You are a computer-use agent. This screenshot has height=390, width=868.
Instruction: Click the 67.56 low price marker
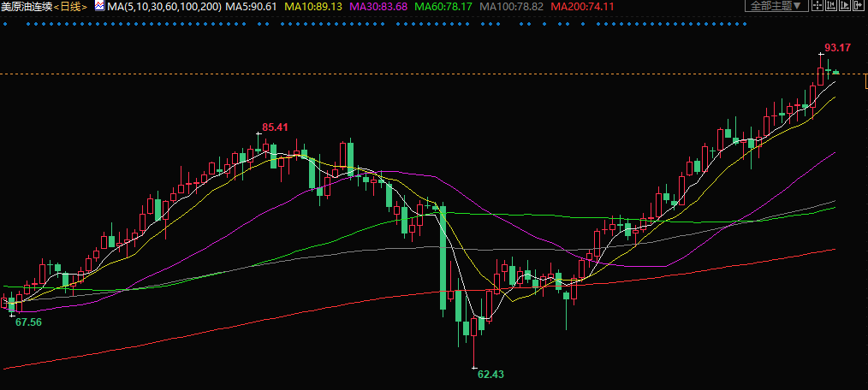(28, 322)
